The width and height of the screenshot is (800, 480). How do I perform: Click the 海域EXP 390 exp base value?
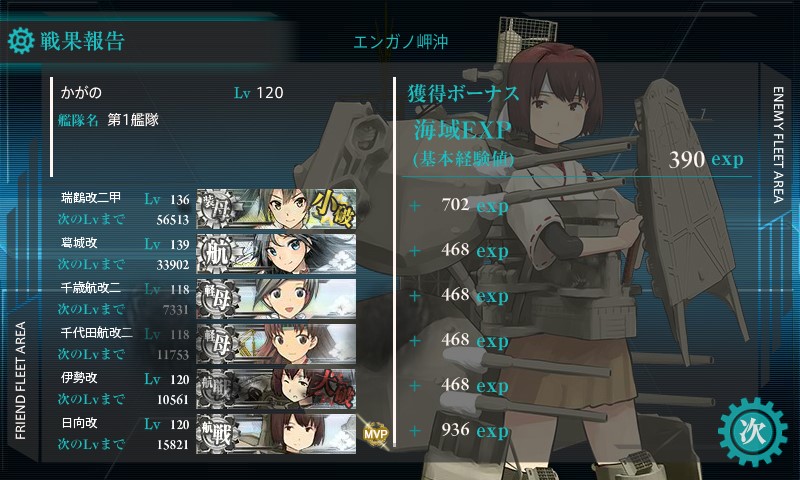pos(706,160)
